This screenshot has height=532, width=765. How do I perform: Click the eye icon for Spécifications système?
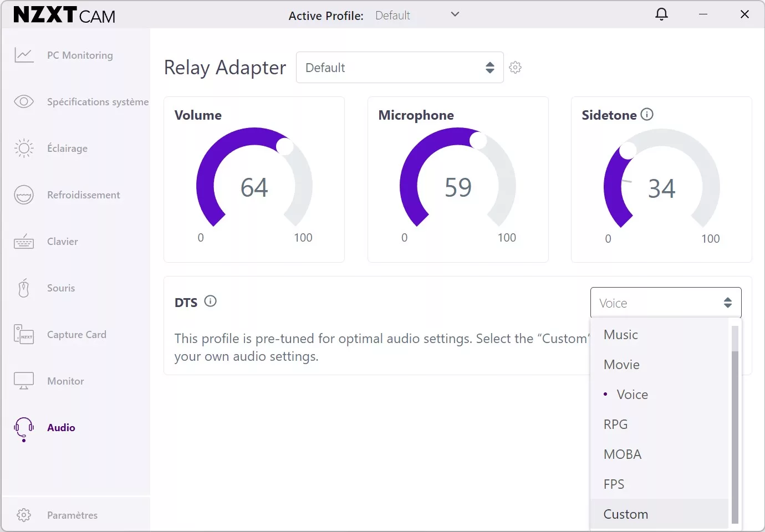coord(24,102)
